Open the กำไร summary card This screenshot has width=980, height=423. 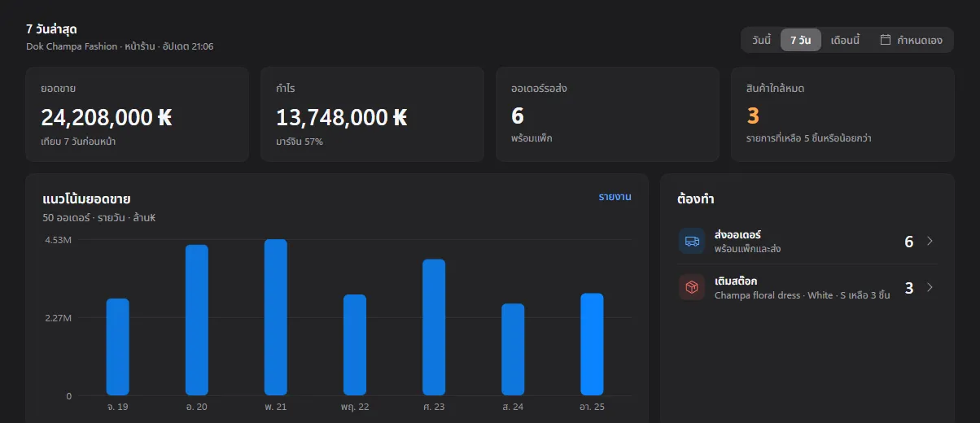pyautogui.click(x=373, y=115)
